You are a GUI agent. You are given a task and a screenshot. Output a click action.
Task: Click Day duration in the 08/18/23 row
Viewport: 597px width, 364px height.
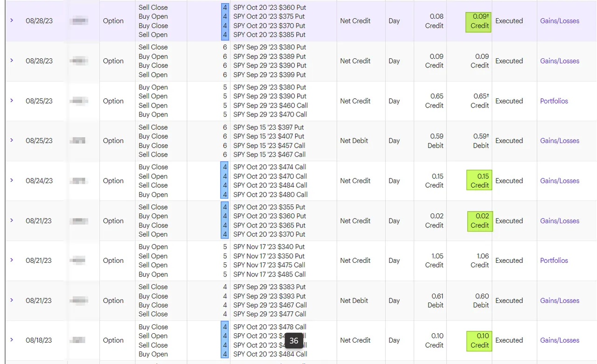pos(394,340)
